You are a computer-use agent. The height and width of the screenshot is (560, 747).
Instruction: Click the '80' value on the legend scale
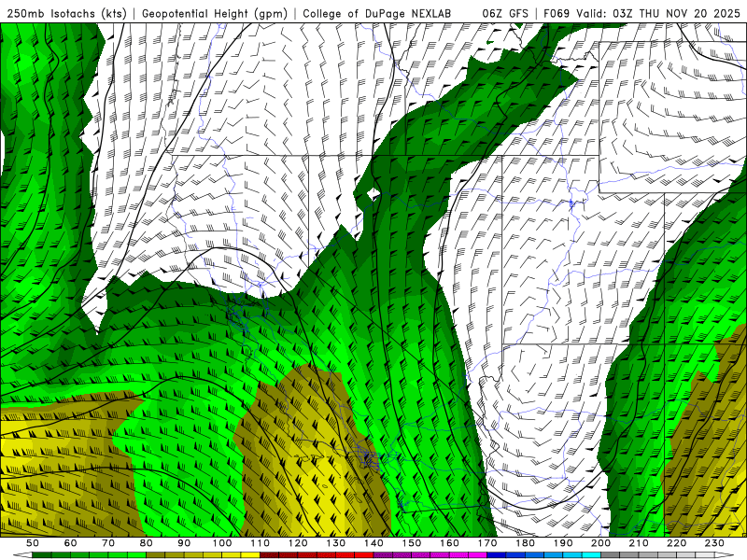click(147, 543)
